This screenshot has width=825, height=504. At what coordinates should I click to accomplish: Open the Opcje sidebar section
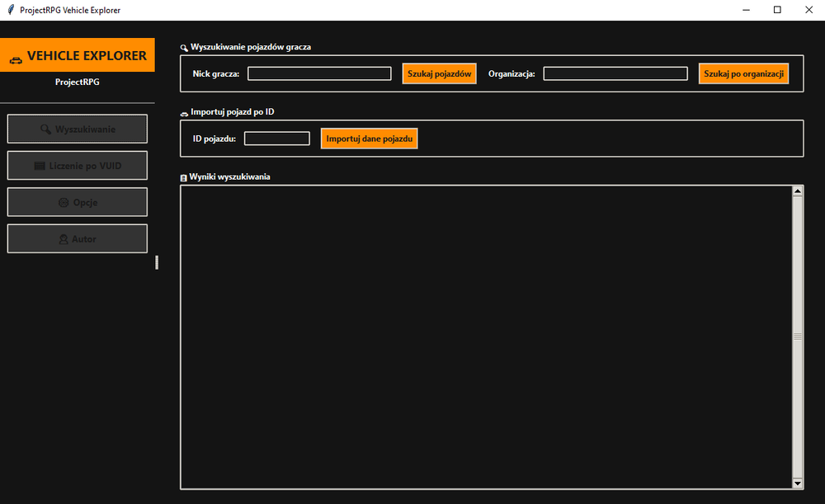(78, 202)
